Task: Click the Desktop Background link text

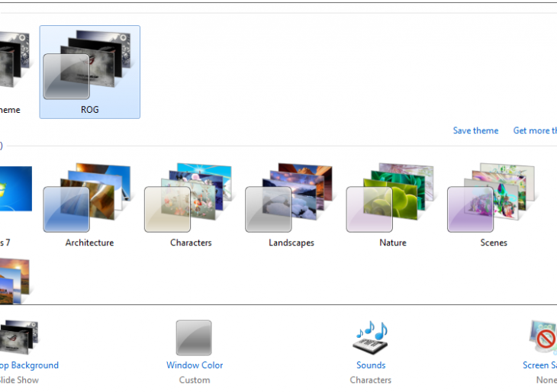Action: coord(29,365)
